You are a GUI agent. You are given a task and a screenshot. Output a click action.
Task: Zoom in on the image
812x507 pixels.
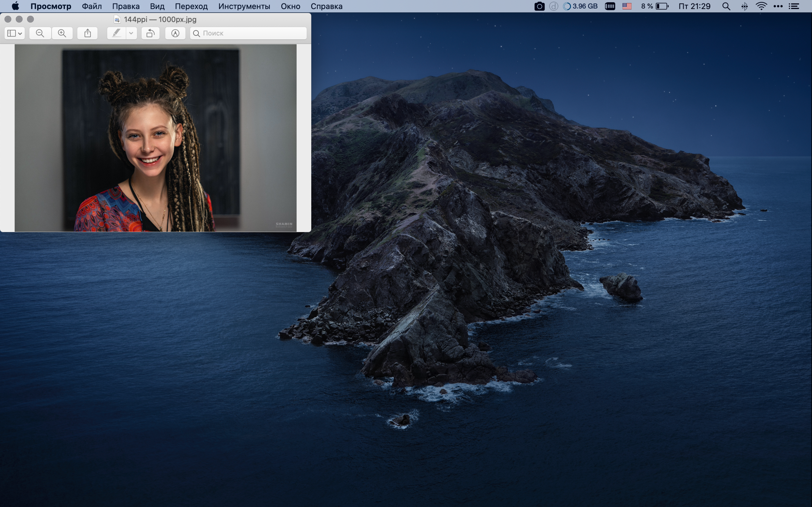[x=62, y=33]
